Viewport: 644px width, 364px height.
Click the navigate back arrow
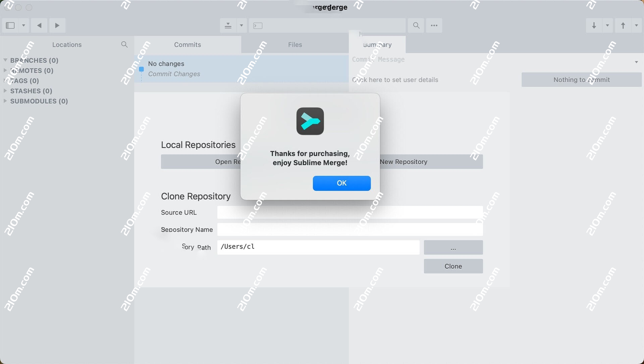[x=39, y=25]
